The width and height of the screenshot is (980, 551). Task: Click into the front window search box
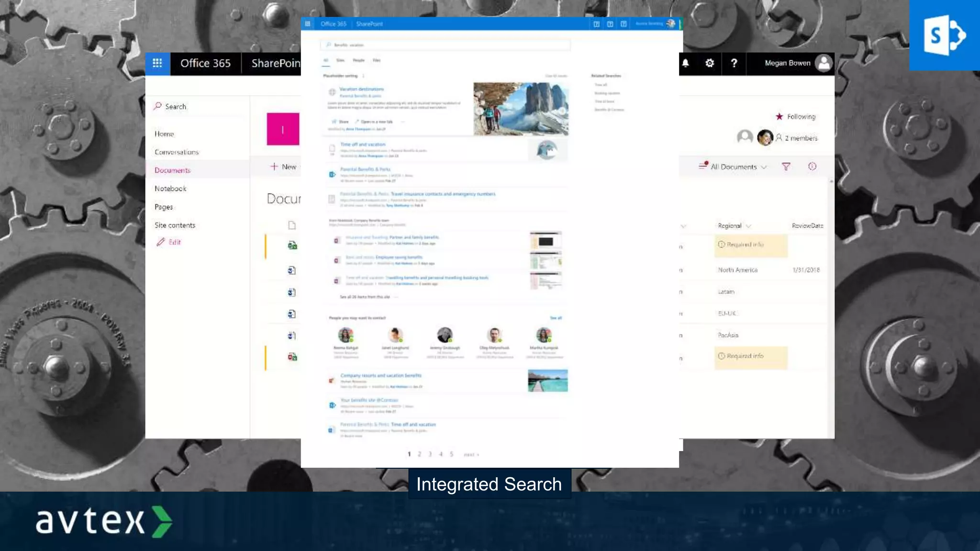(445, 45)
